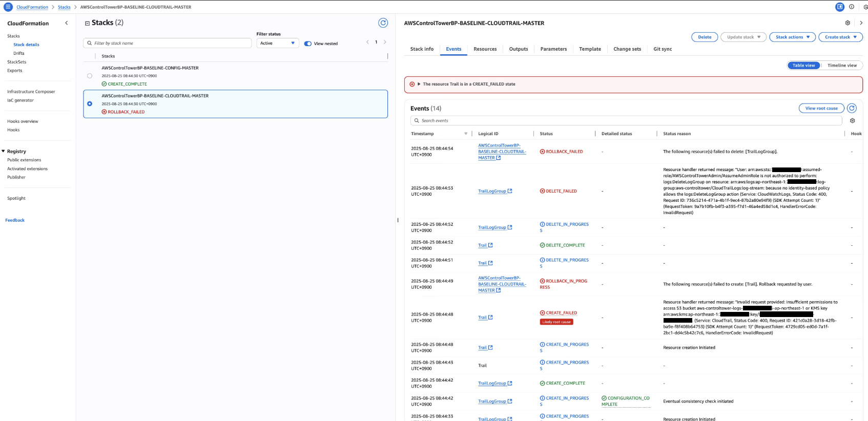Click View root cause button
The height and width of the screenshot is (421, 868).
pyautogui.click(x=821, y=108)
